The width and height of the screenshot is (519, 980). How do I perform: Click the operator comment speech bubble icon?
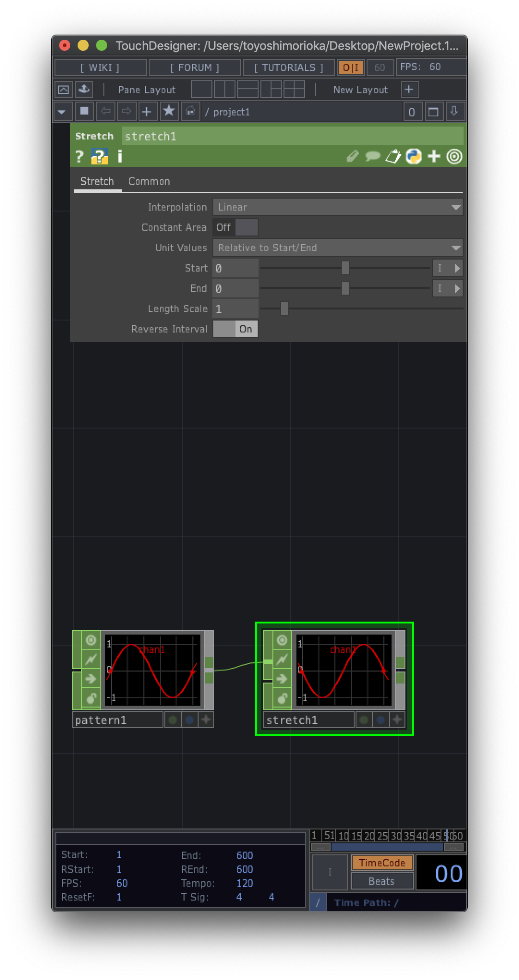click(372, 157)
